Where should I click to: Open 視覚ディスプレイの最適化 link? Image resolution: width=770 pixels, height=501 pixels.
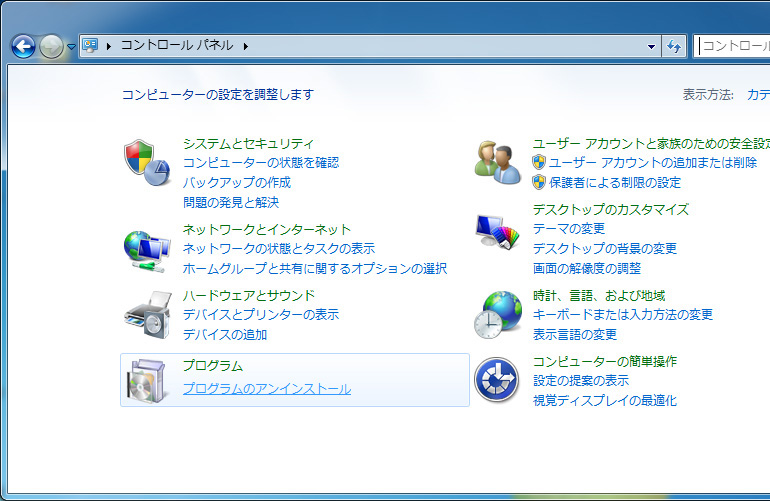pos(605,400)
